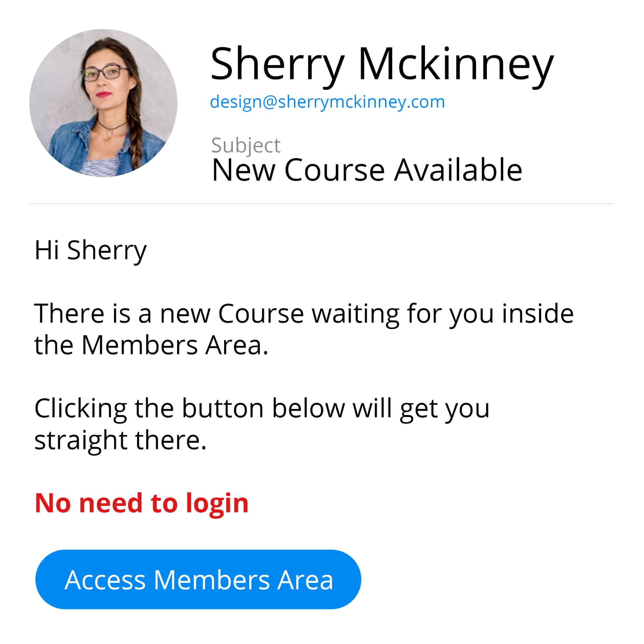
Task: Open the design@sherrymckinney.com email link
Action: (x=327, y=102)
